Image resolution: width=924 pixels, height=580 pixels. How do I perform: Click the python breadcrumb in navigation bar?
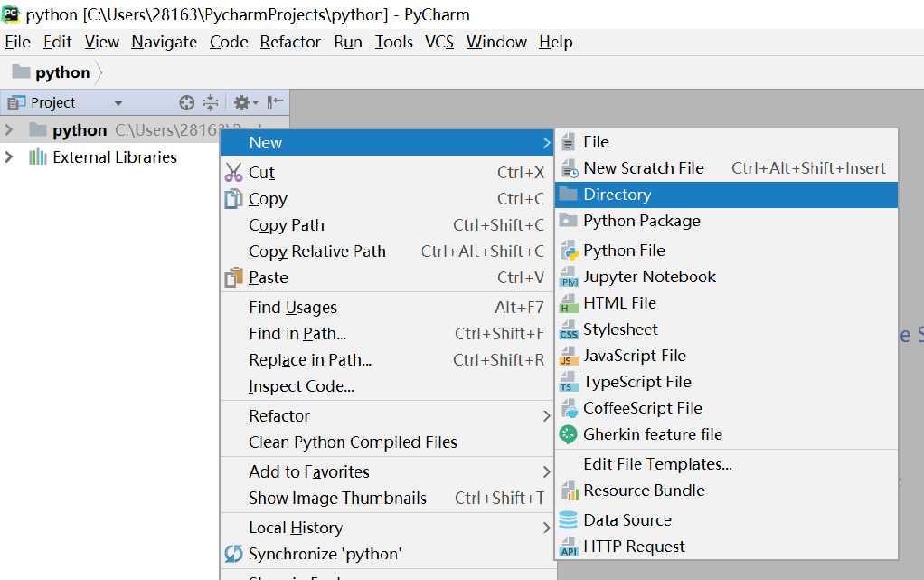coord(62,72)
